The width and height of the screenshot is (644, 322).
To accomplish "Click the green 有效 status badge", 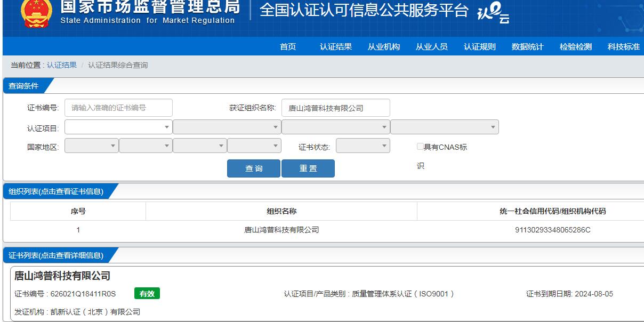I will (147, 294).
